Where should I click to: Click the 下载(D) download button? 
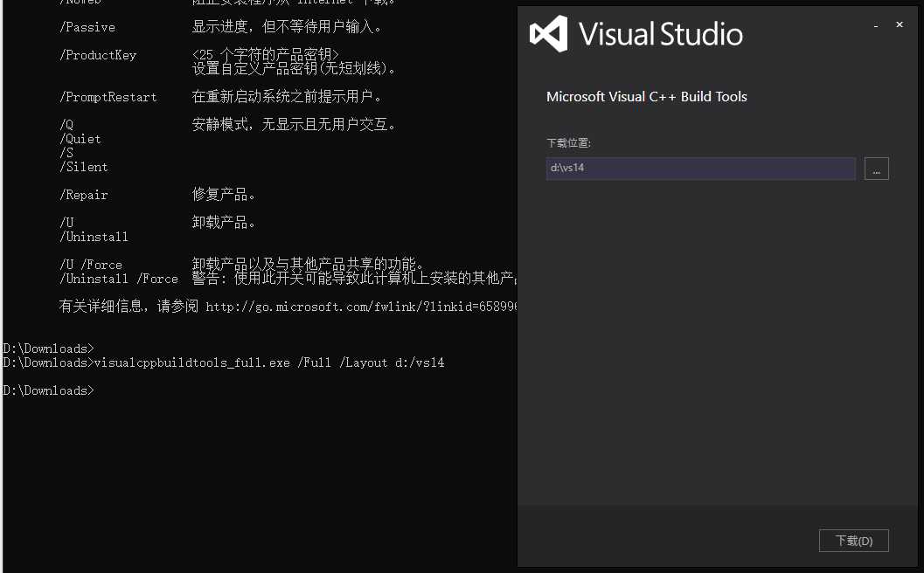tap(853, 541)
